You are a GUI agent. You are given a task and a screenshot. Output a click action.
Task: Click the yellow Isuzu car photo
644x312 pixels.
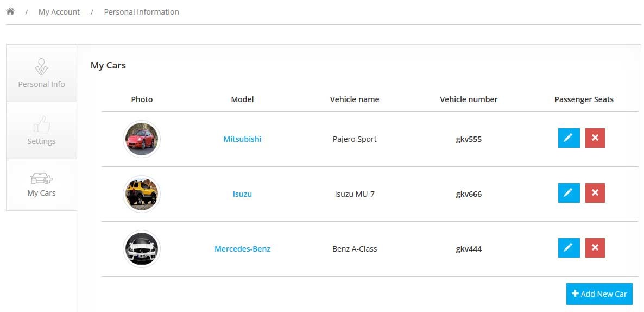pos(142,194)
